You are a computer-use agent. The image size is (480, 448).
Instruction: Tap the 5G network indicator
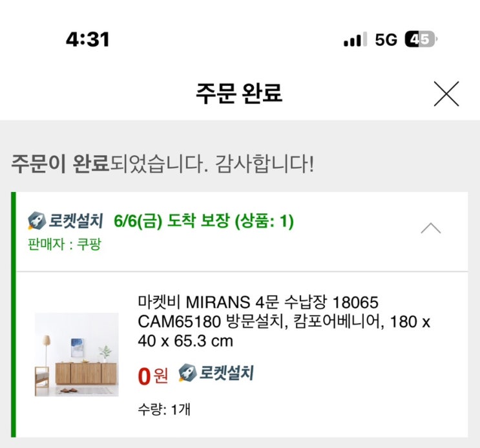pyautogui.click(x=386, y=39)
